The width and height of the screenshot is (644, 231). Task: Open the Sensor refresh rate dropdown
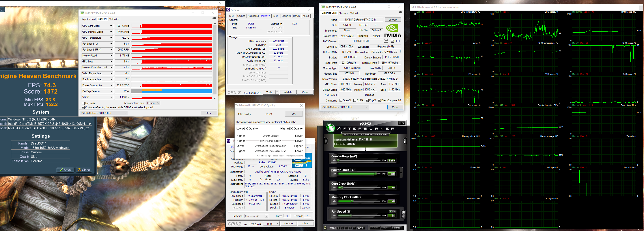tap(153, 103)
